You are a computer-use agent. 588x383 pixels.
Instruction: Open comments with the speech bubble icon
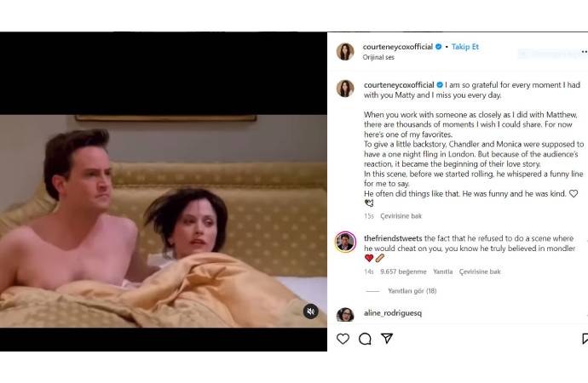coord(365,339)
